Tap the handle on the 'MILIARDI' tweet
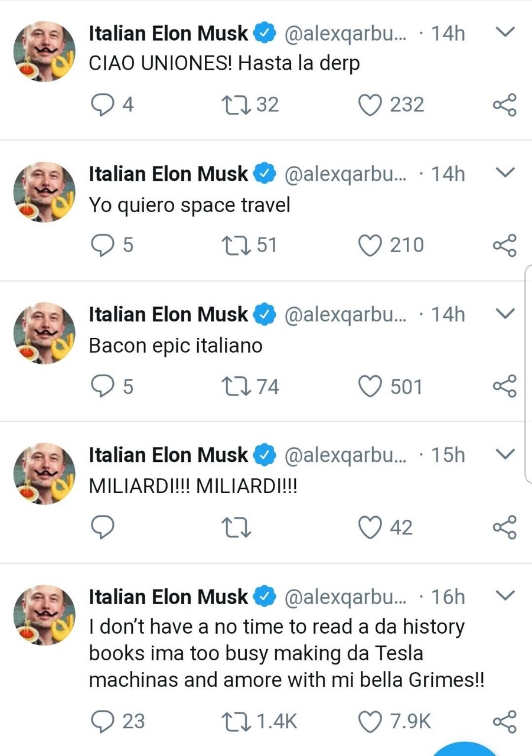532x756 pixels. pos(345,455)
